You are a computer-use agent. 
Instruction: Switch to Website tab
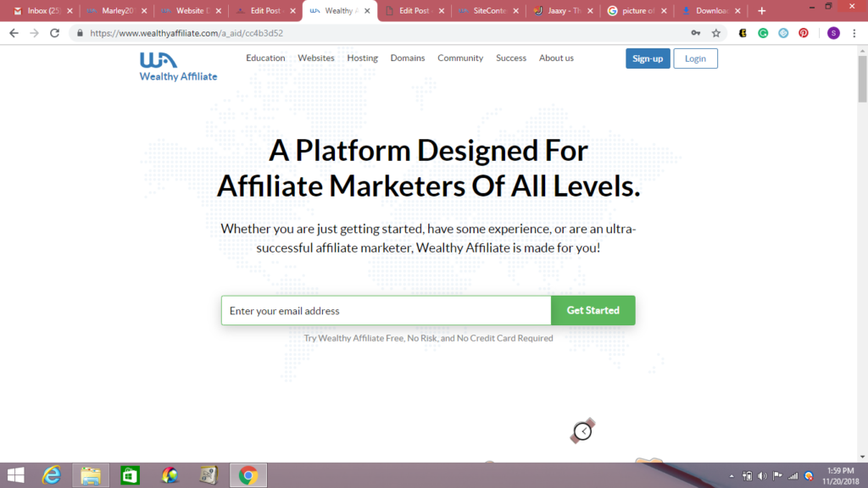[191, 10]
